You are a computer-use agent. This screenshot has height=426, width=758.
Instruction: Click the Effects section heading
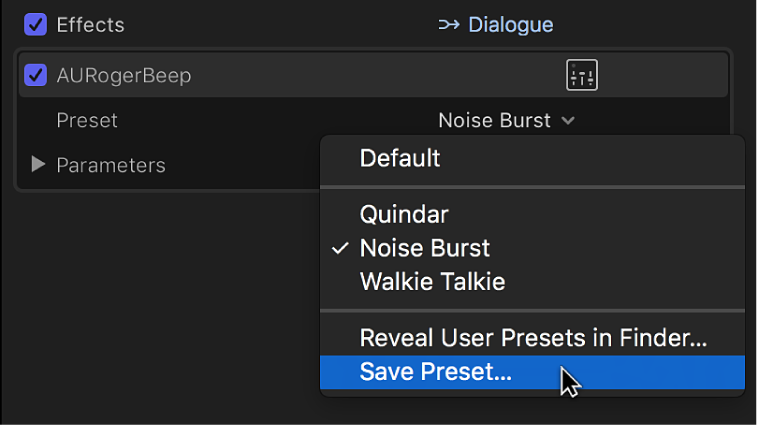tap(90, 24)
